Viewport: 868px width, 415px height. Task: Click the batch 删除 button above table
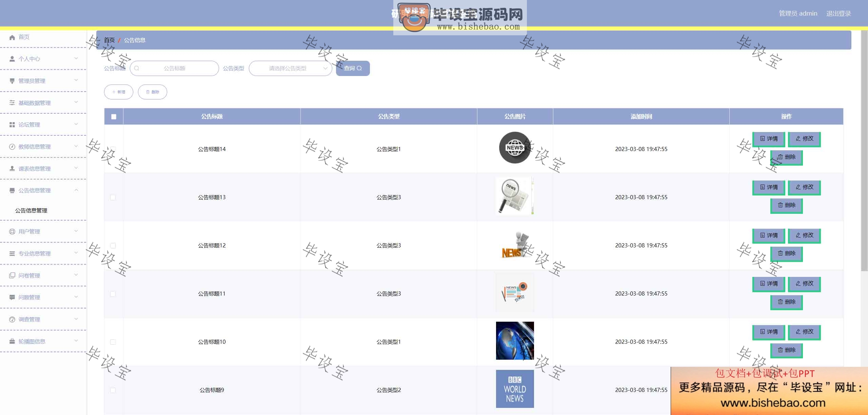click(152, 92)
